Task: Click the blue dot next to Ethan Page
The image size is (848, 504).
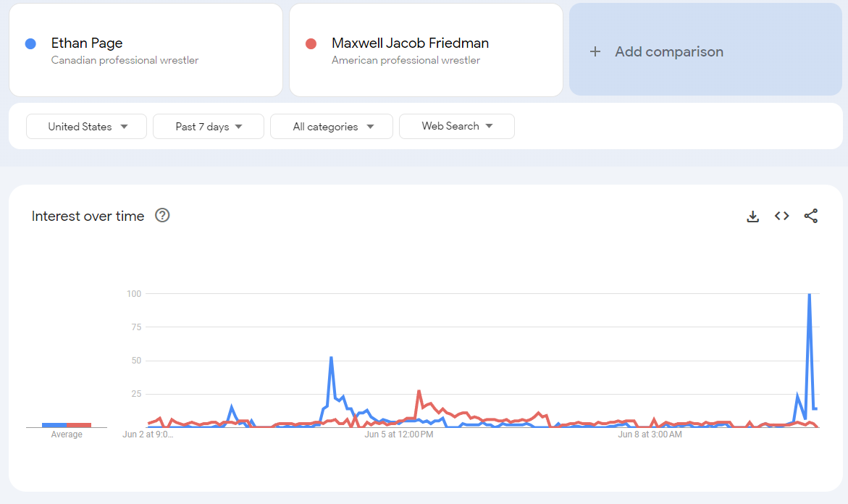Action: pyautogui.click(x=30, y=43)
